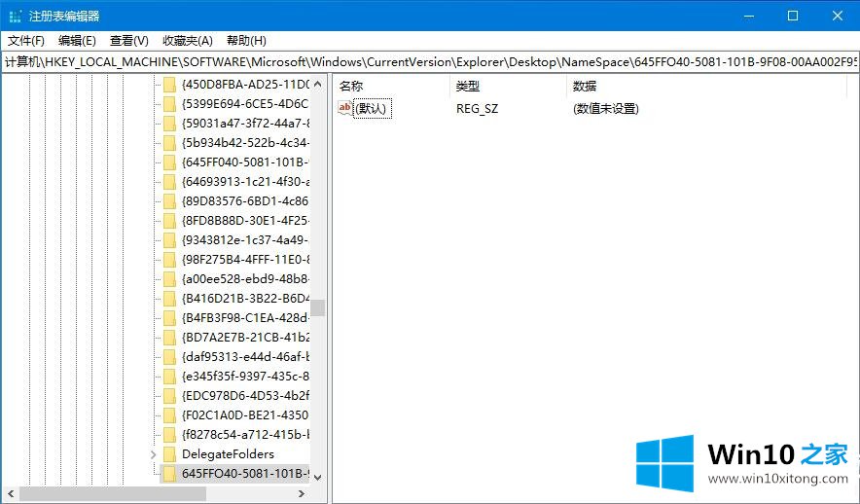Select folder icon of {64693913-1c21-4f30 key

(169, 182)
